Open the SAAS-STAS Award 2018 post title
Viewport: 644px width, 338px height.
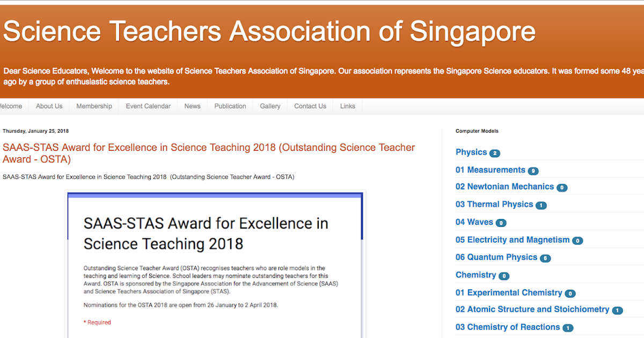pyautogui.click(x=208, y=148)
